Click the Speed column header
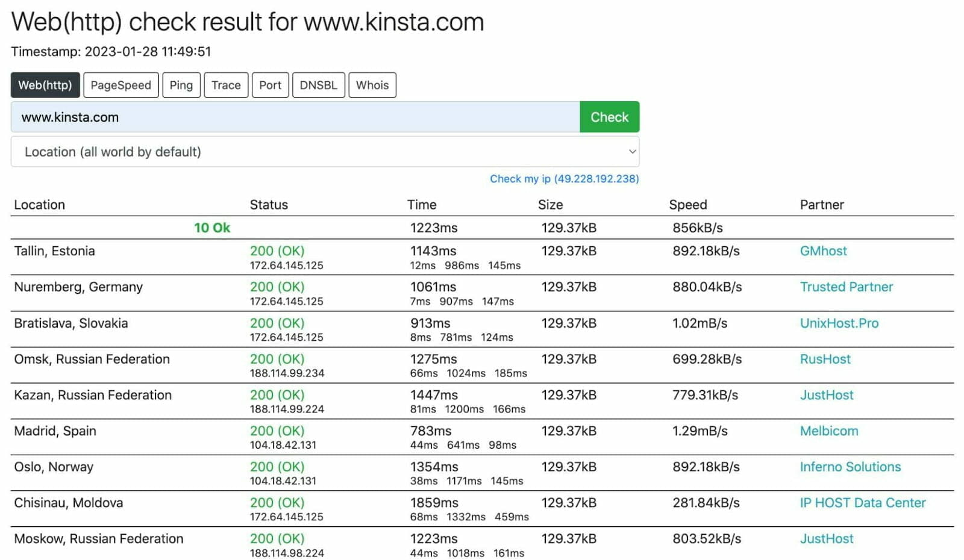The width and height of the screenshot is (964, 560). click(x=688, y=205)
